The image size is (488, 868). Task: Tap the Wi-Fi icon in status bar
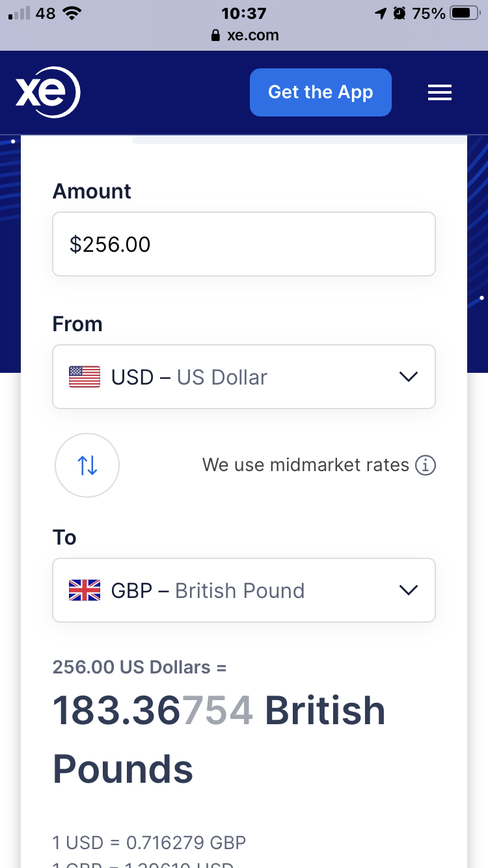(72, 13)
